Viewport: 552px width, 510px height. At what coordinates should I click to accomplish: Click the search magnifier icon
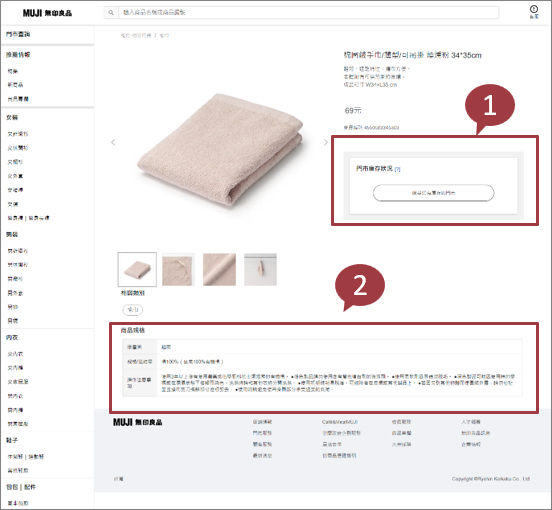pos(111,13)
